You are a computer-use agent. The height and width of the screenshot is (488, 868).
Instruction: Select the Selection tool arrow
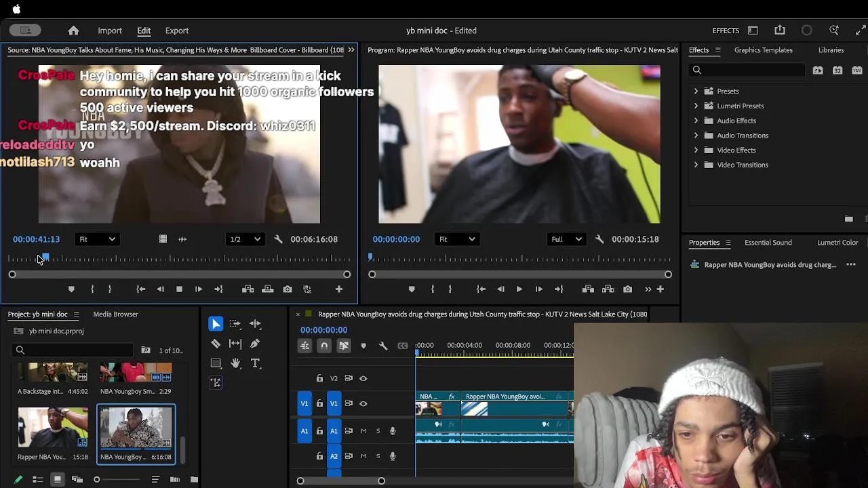[x=216, y=324]
